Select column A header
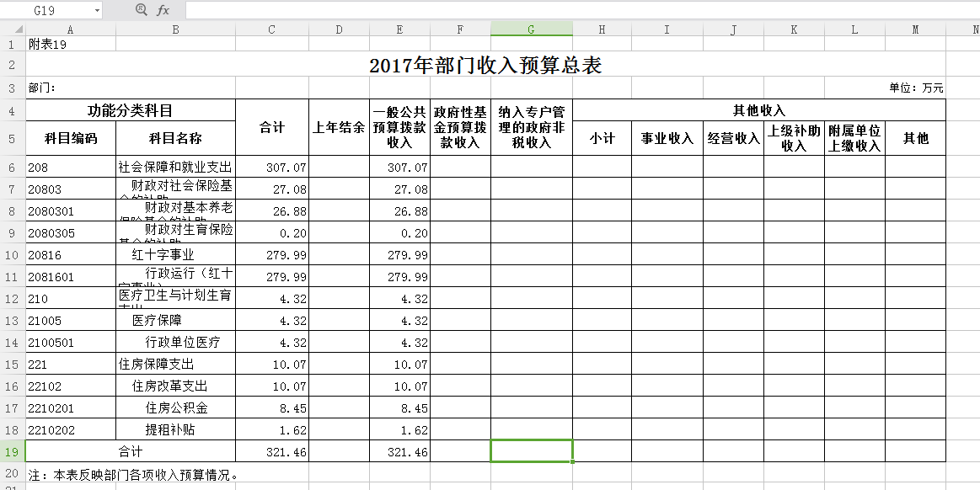980x490 pixels. (71, 29)
